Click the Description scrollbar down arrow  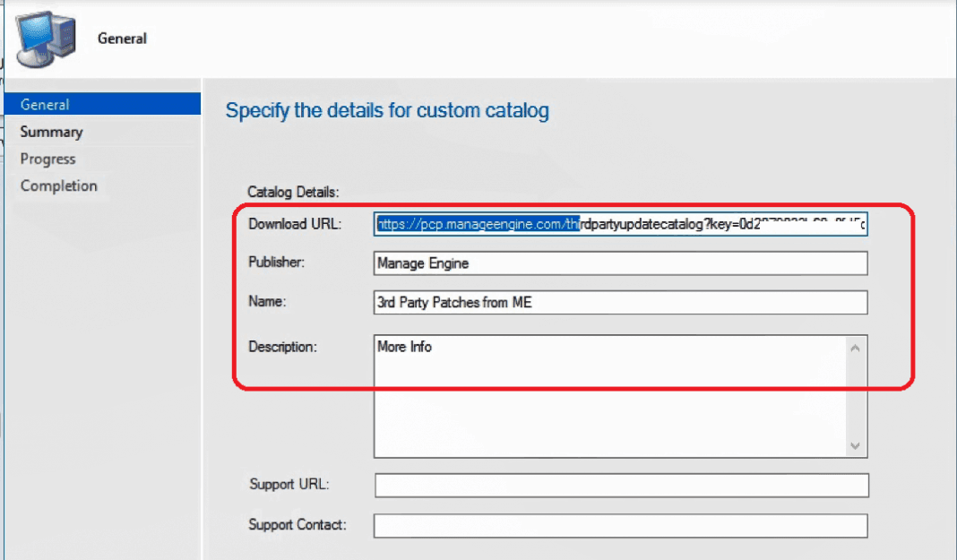(855, 446)
